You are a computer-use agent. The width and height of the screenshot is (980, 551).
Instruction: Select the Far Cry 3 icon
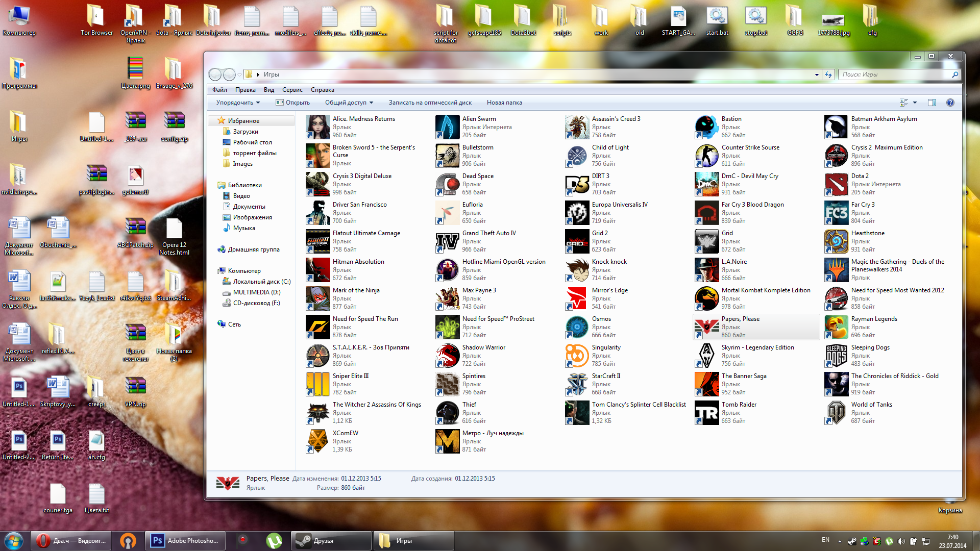tap(836, 213)
